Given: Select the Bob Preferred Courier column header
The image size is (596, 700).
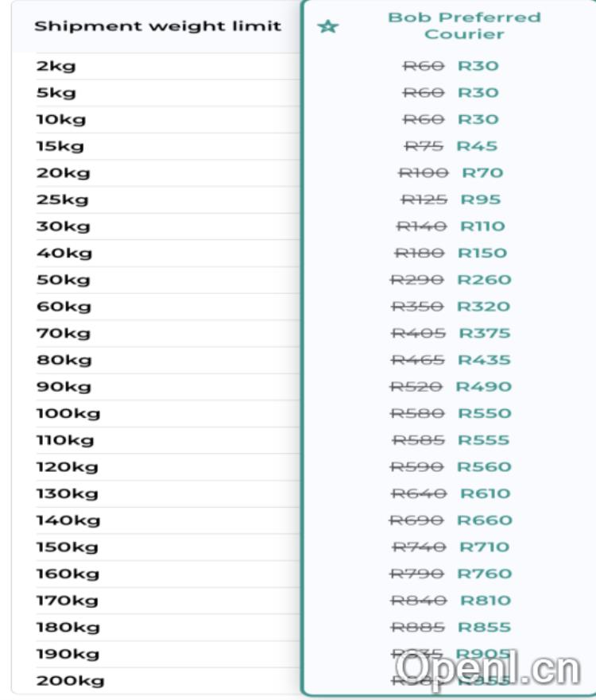Looking at the screenshot, I should pos(464,25).
